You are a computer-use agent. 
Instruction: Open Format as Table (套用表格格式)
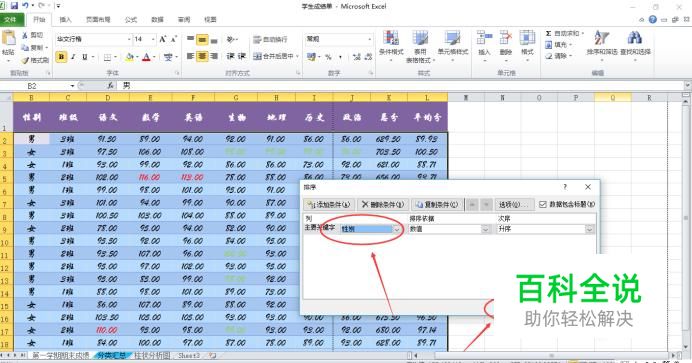click(420, 46)
